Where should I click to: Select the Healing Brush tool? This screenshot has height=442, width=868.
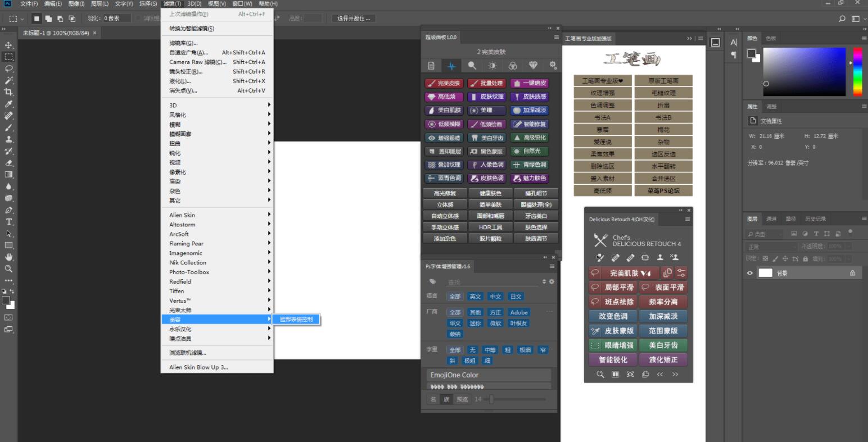pos(8,116)
